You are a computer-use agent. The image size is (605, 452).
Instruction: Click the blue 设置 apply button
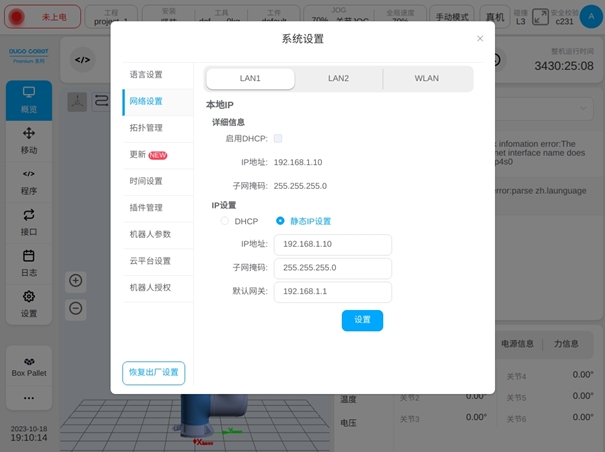tap(362, 320)
